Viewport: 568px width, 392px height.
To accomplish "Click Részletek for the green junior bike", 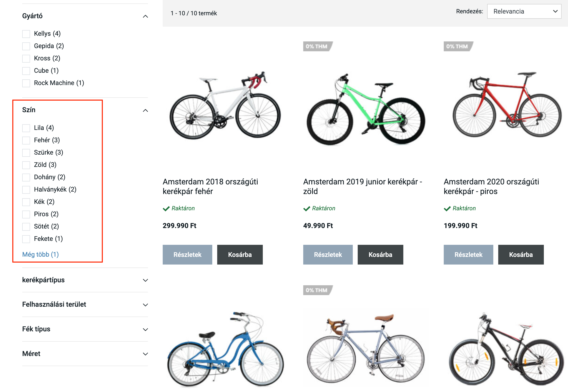I will (x=328, y=255).
